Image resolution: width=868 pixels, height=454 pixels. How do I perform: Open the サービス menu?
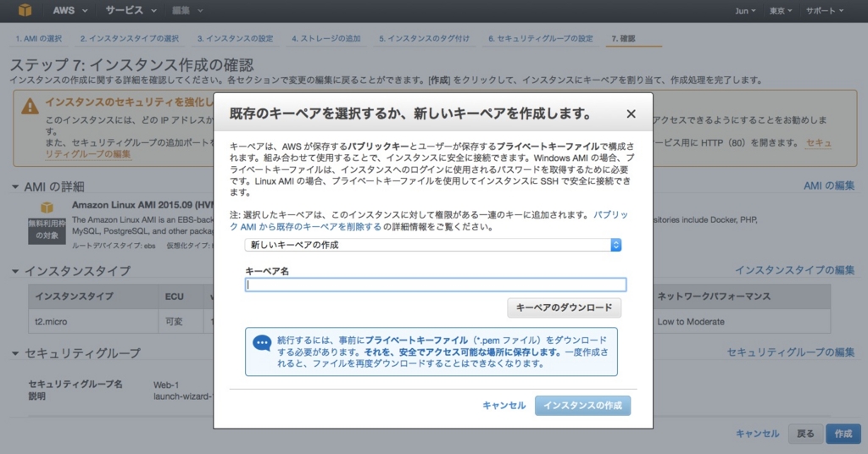[x=131, y=10]
